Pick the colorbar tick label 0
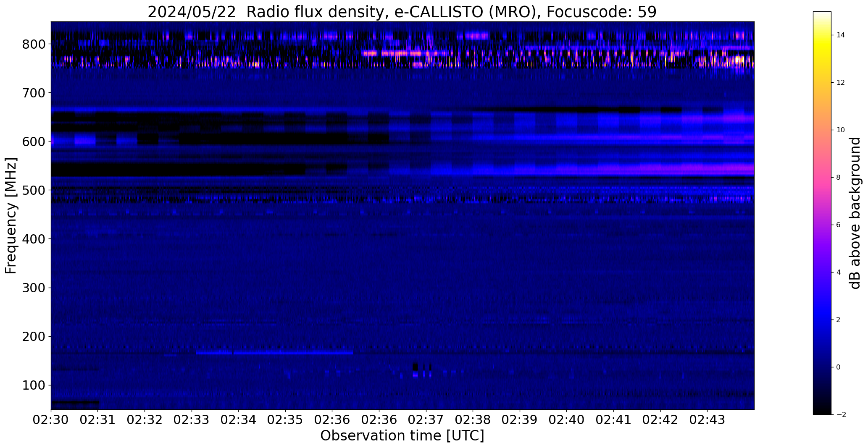Viewport: 868px width, 448px height. (839, 367)
